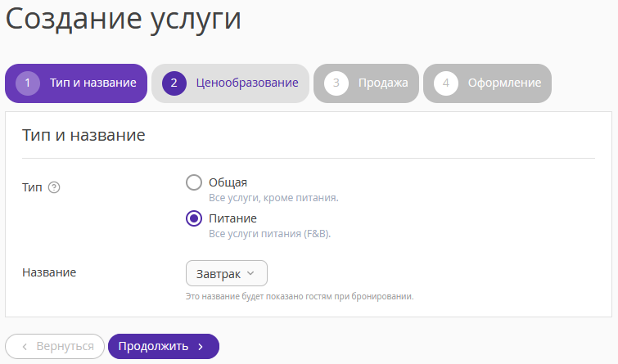Open the help icon next to Тип
The height and width of the screenshot is (364, 618).
coord(54,187)
